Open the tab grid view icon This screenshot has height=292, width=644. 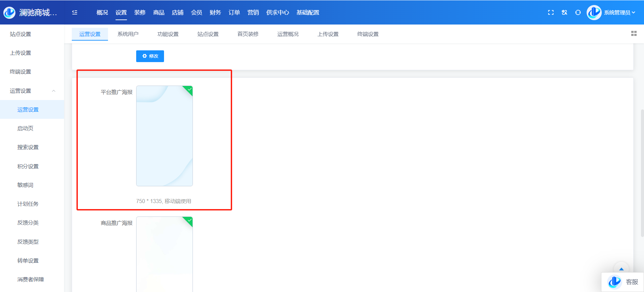634,34
